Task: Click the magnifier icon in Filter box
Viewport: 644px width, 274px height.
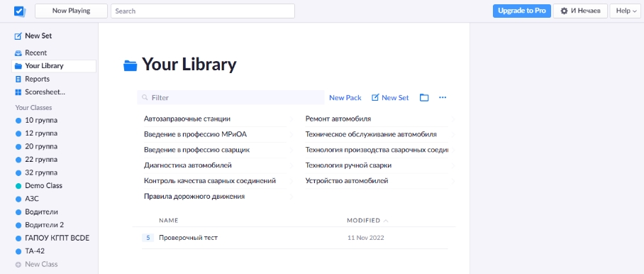Action: (145, 98)
